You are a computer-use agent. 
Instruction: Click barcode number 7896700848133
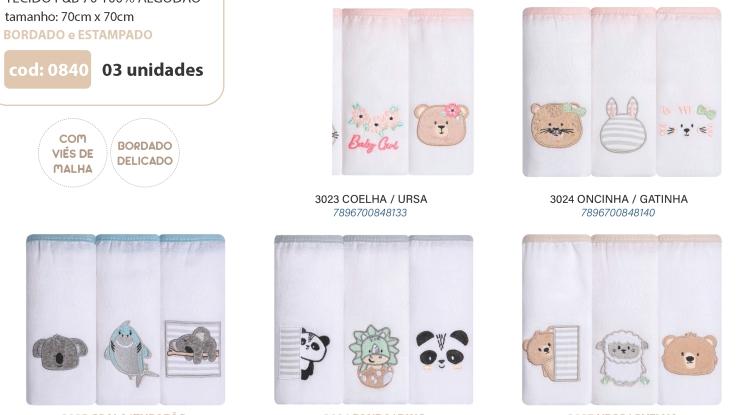tap(370, 212)
